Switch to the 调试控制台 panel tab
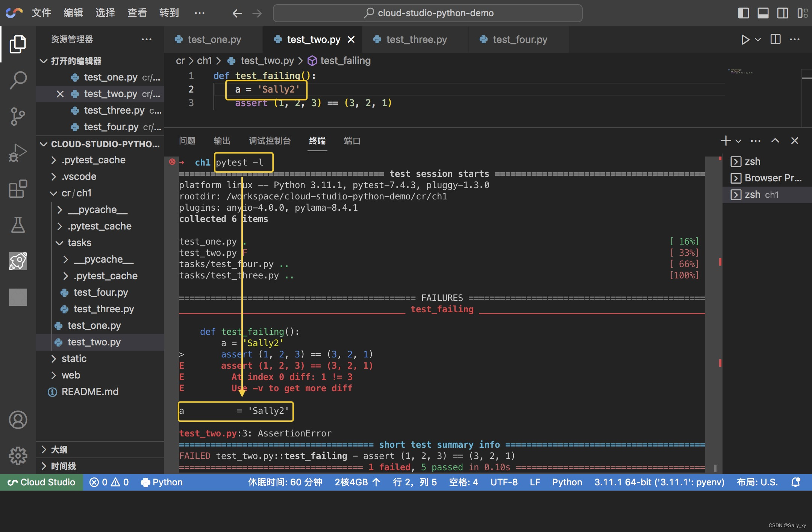Viewport: 812px width, 532px height. [x=270, y=141]
